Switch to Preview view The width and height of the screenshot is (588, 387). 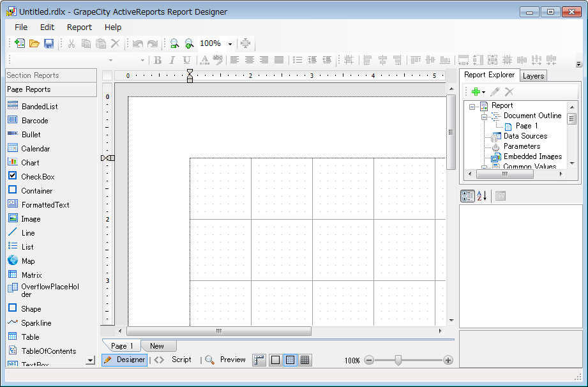coord(226,360)
